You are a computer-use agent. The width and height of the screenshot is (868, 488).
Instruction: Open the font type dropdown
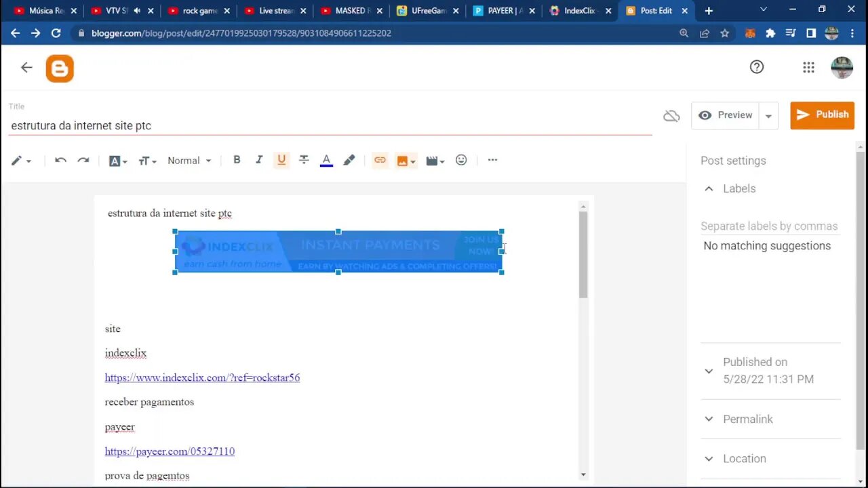(118, 161)
